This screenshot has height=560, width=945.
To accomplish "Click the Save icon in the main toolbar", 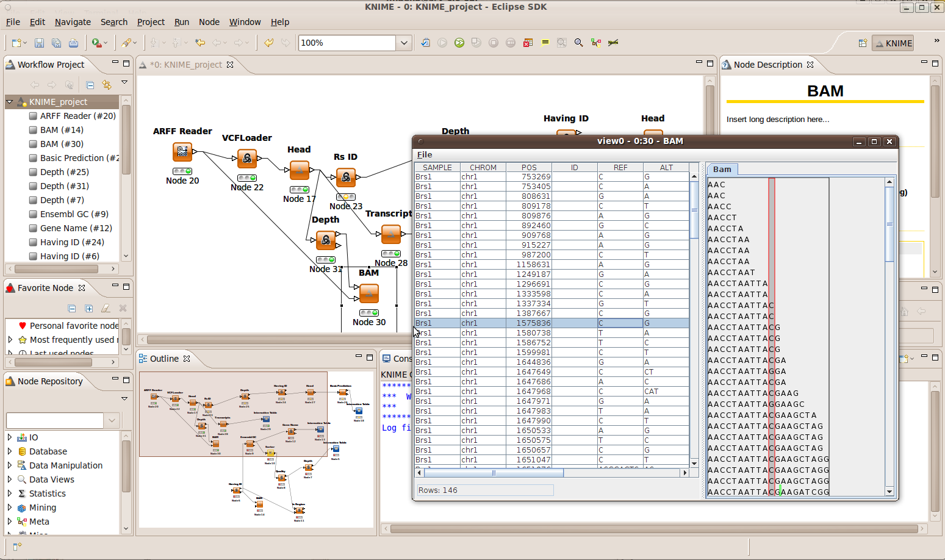I will 39,43.
